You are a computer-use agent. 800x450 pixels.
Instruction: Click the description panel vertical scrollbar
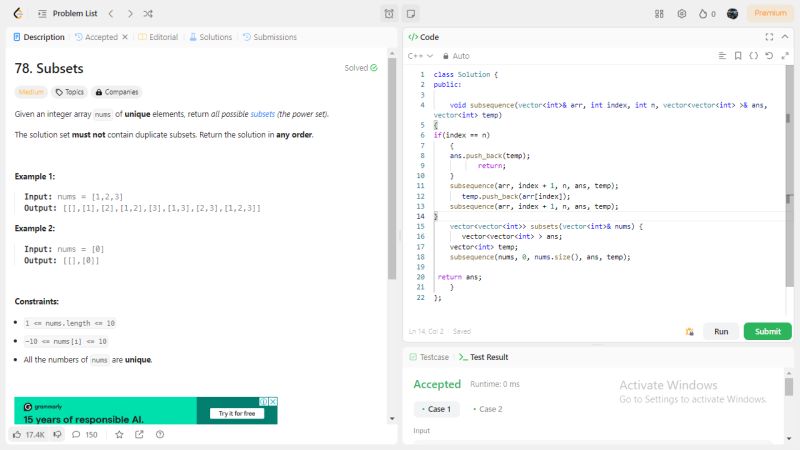pos(392,160)
